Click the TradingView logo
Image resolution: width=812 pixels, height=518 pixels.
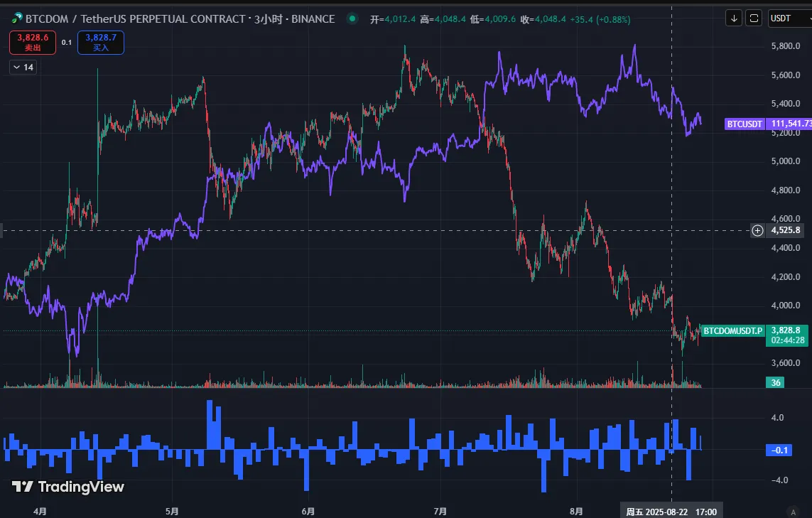(x=68, y=487)
